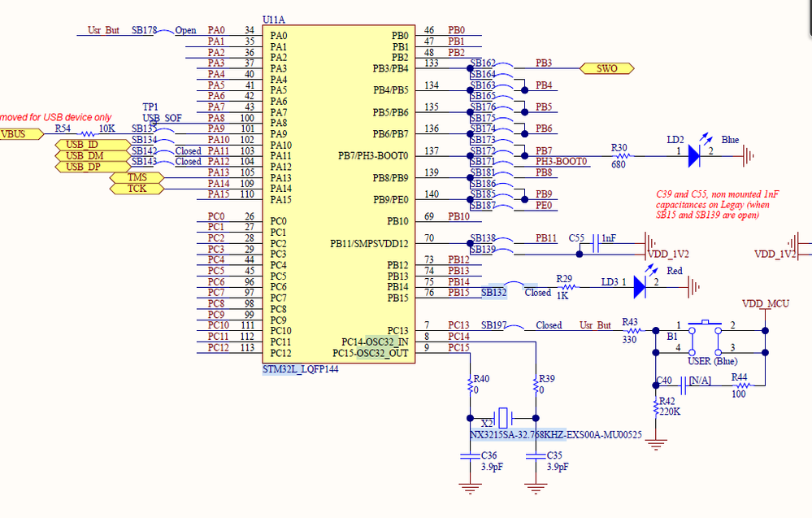Screen dimensions: 812x518
Task: Select the ground symbol below R42
Action: pos(656,444)
